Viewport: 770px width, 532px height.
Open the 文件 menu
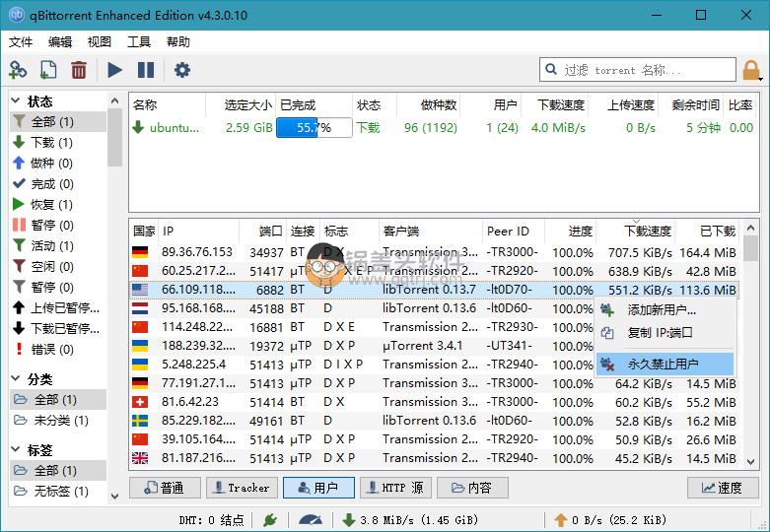pos(21,41)
